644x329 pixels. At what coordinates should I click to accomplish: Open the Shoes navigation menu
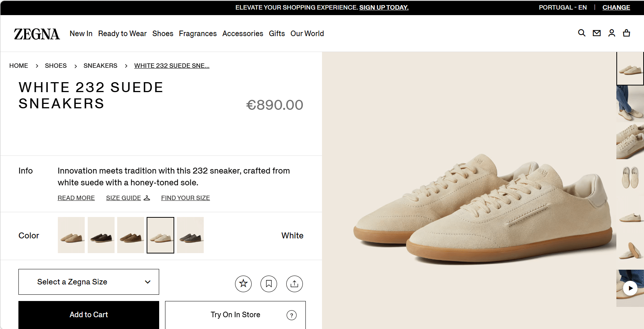pos(162,34)
